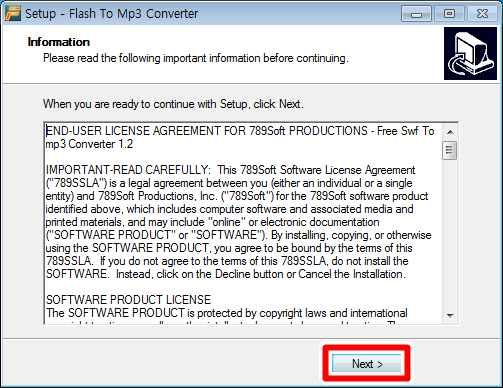Click the scrollbar track below the thumb
Viewport: 503px width, 388px height.
[x=450, y=233]
